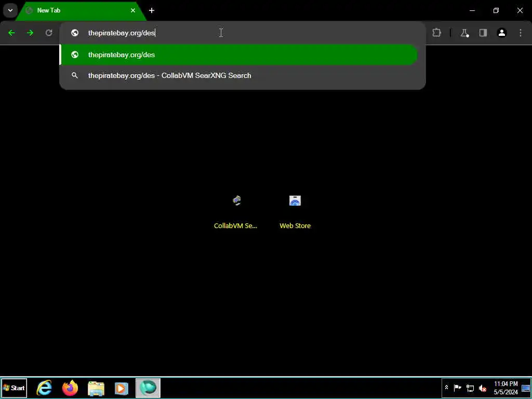The height and width of the screenshot is (399, 532).
Task: Click the muted volume tray icon
Action: pyautogui.click(x=482, y=388)
